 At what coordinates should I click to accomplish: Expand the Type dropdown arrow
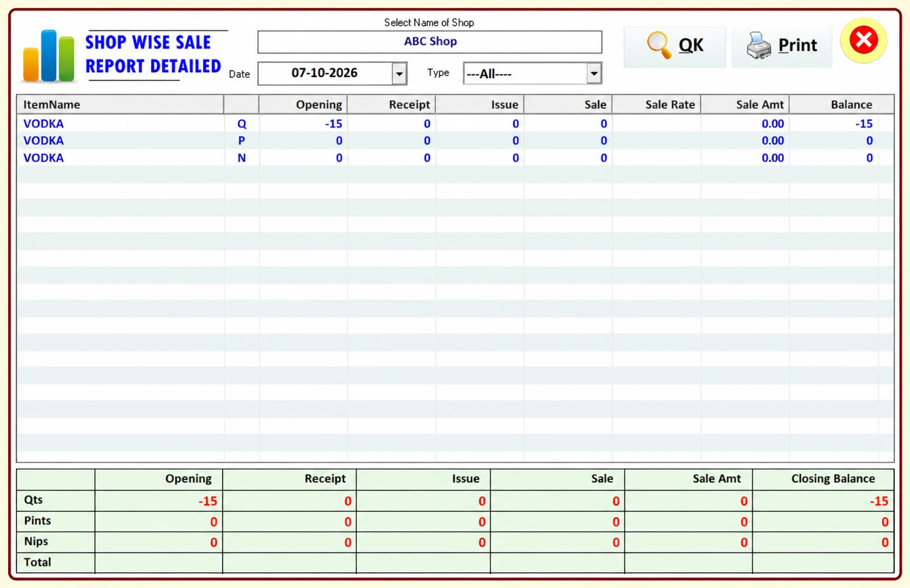pyautogui.click(x=594, y=73)
